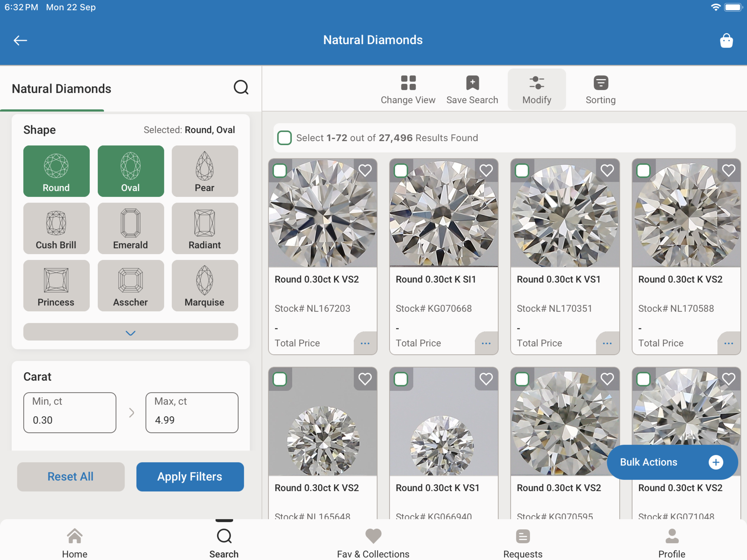Open more options for stock NL167203

pos(365,343)
